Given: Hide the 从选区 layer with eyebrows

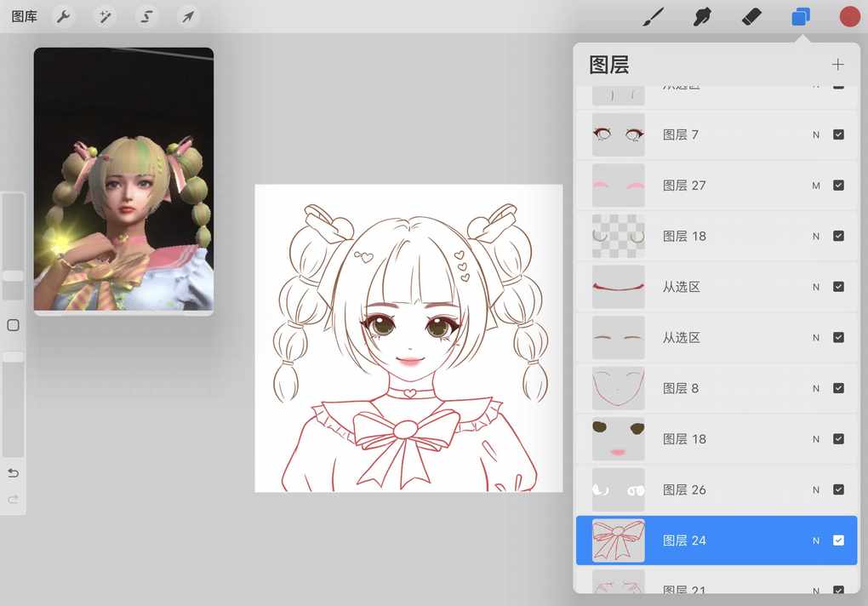Looking at the screenshot, I should 839,338.
